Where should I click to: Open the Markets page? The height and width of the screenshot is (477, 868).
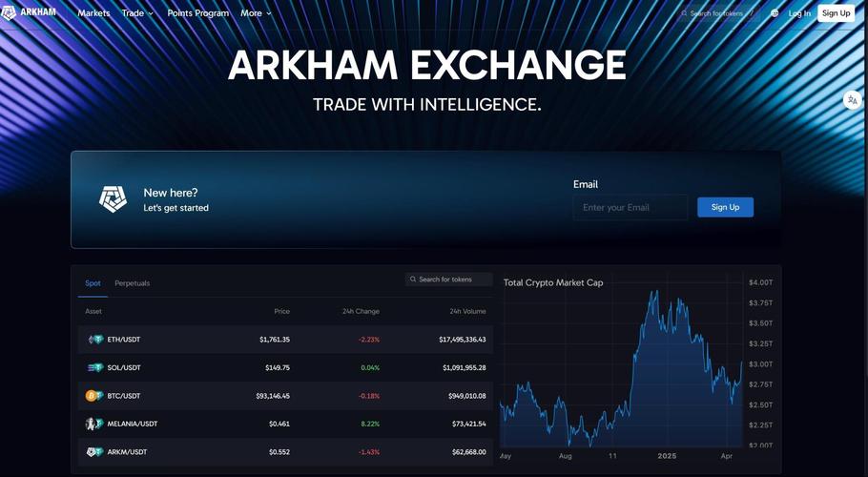(x=93, y=13)
